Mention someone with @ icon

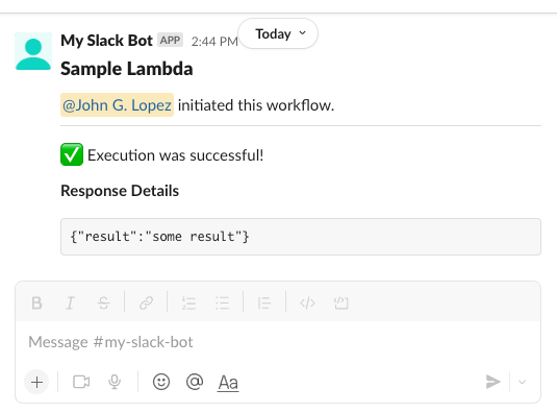(x=195, y=382)
